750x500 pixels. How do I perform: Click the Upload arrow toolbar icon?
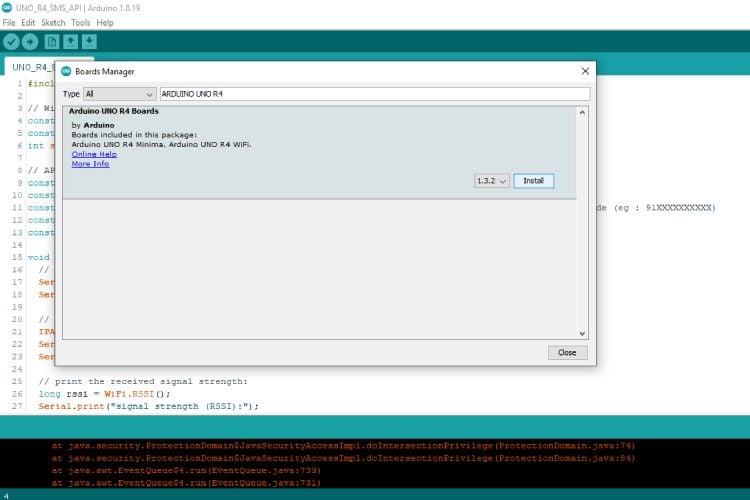pyautogui.click(x=30, y=42)
